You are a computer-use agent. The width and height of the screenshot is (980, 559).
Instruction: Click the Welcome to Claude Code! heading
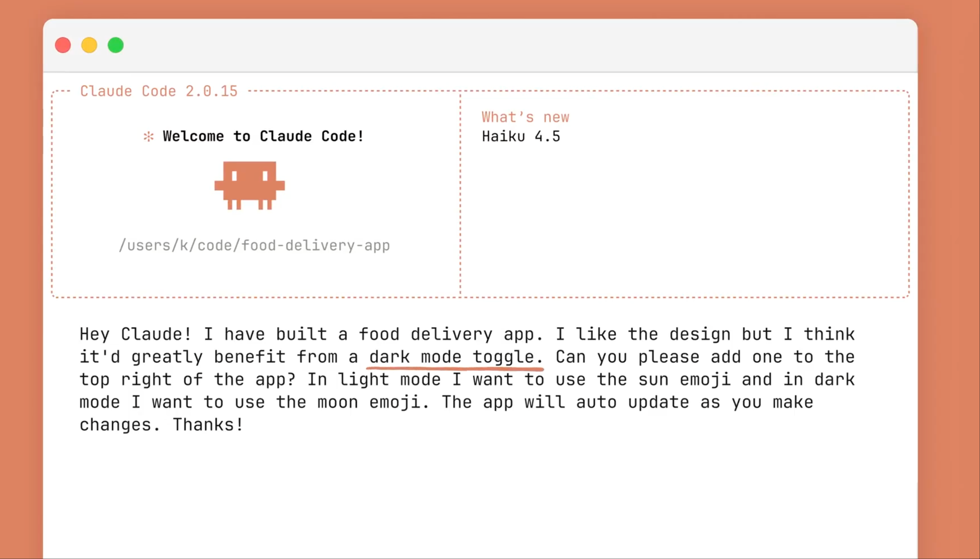click(x=263, y=136)
